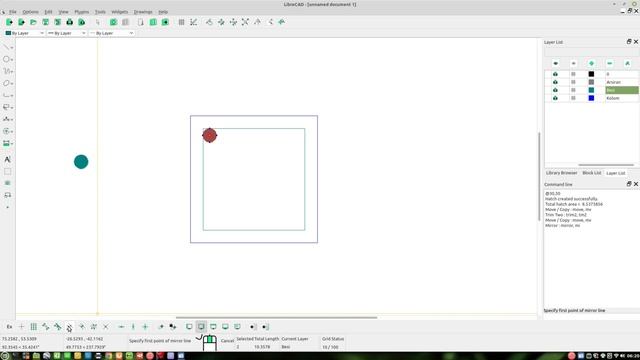The image size is (640, 360).
Task: Open Print Preview from the toolbar
Action: point(82,22)
